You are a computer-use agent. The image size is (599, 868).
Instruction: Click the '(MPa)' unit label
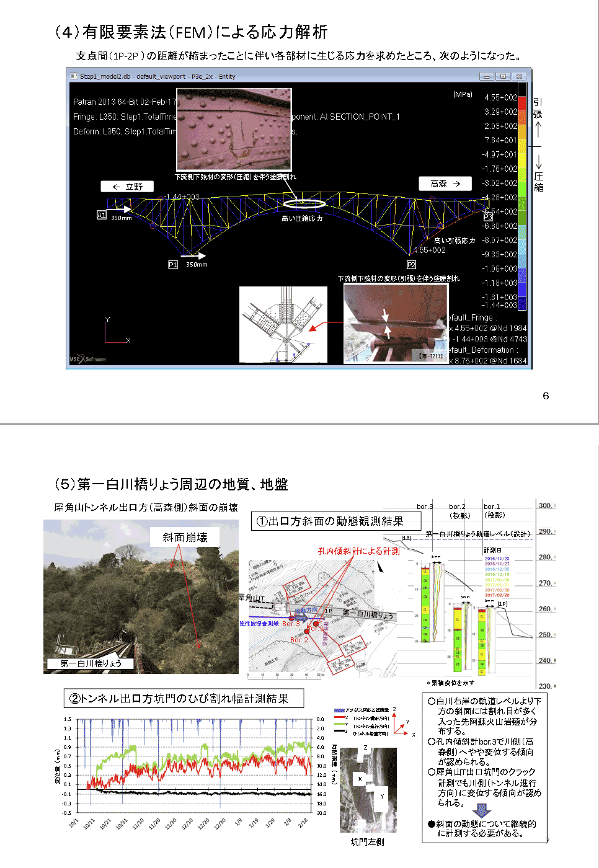(463, 94)
